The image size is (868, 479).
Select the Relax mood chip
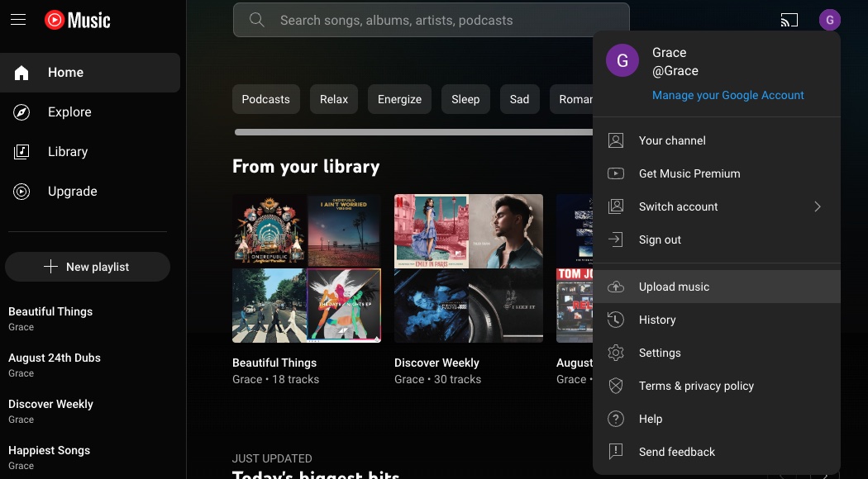[334, 100]
